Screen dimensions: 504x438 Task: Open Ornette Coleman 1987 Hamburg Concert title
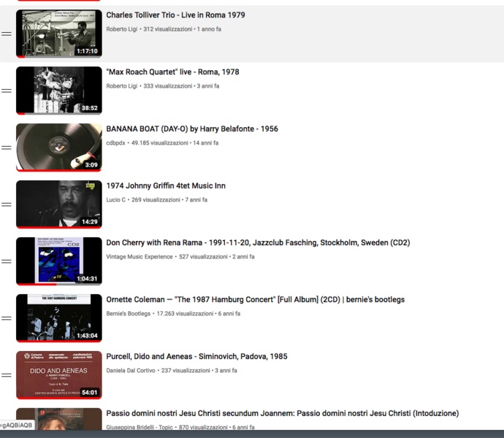coord(255,300)
